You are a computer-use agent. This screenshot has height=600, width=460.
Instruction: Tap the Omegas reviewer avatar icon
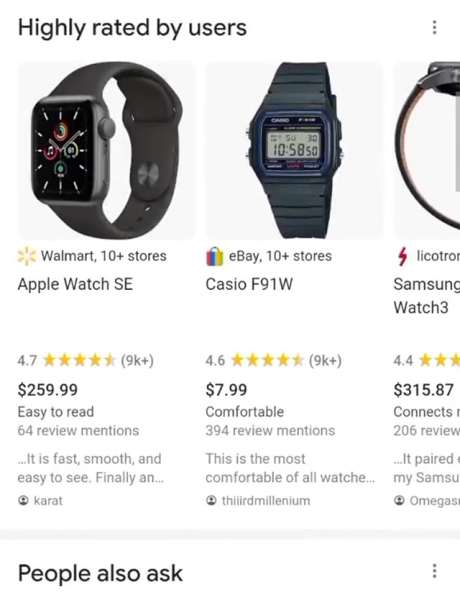(x=399, y=500)
